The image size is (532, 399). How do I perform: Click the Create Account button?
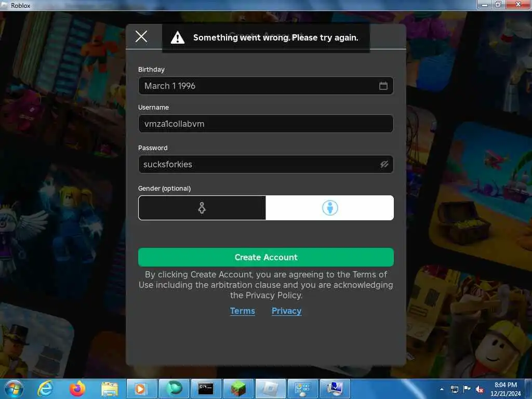pyautogui.click(x=265, y=257)
